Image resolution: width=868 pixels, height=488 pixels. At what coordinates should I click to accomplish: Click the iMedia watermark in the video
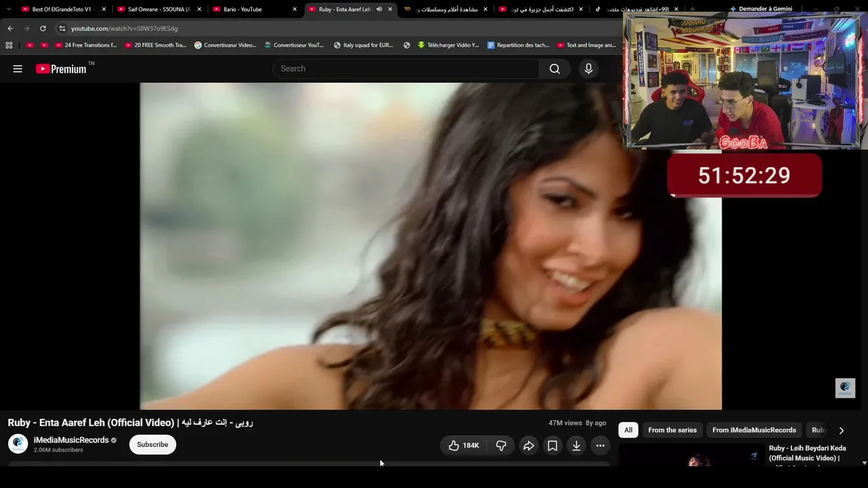coord(845,388)
